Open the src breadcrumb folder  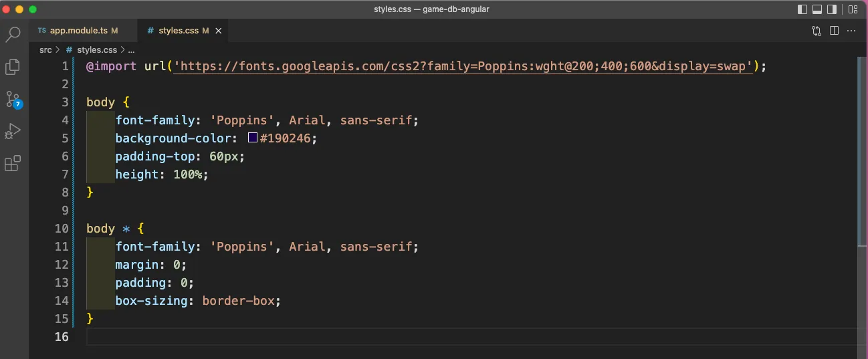[45, 50]
